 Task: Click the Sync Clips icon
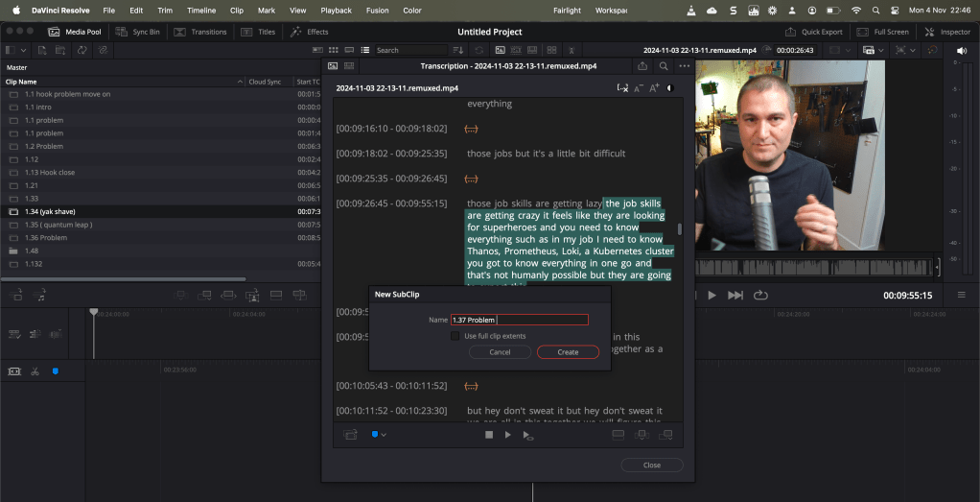coord(82,50)
